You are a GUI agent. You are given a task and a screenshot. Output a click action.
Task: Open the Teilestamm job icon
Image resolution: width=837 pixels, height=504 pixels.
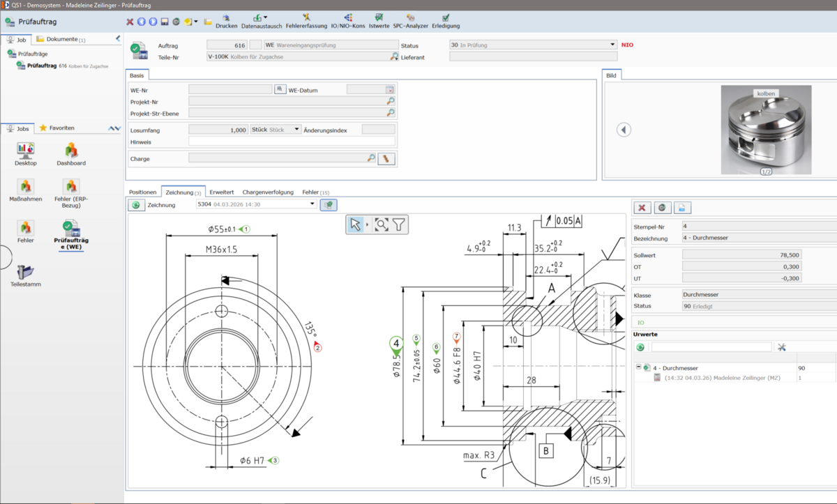[26, 276]
